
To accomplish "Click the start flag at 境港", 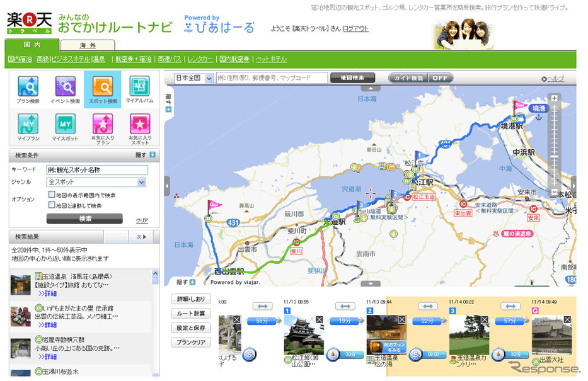I will pos(520,107).
